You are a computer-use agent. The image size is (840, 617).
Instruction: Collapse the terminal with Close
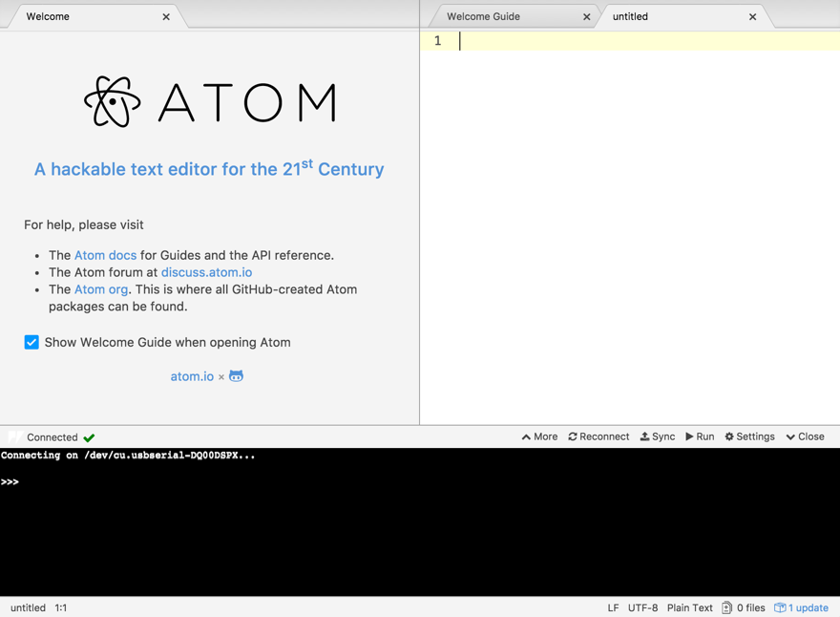point(805,436)
